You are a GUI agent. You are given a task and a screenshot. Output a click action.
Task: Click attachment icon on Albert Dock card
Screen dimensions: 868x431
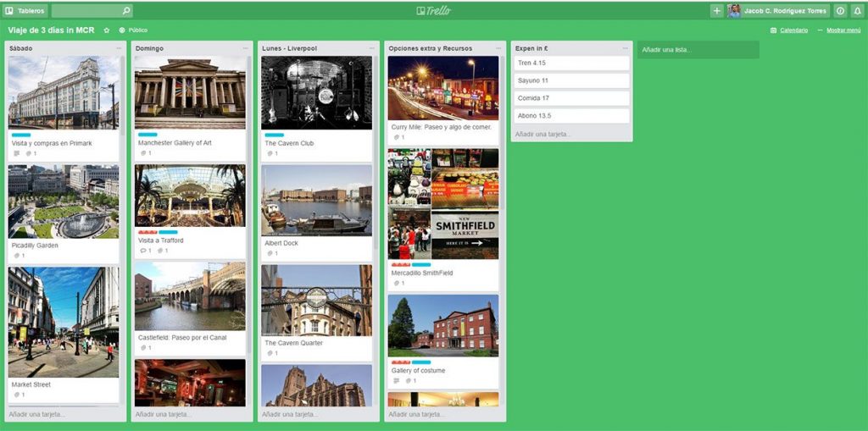click(272, 253)
